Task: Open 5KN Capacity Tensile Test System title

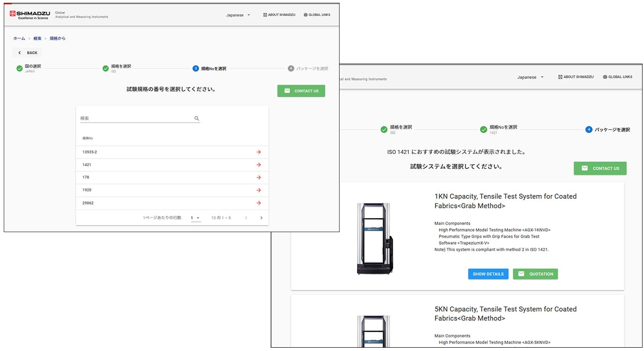Action: pos(505,314)
